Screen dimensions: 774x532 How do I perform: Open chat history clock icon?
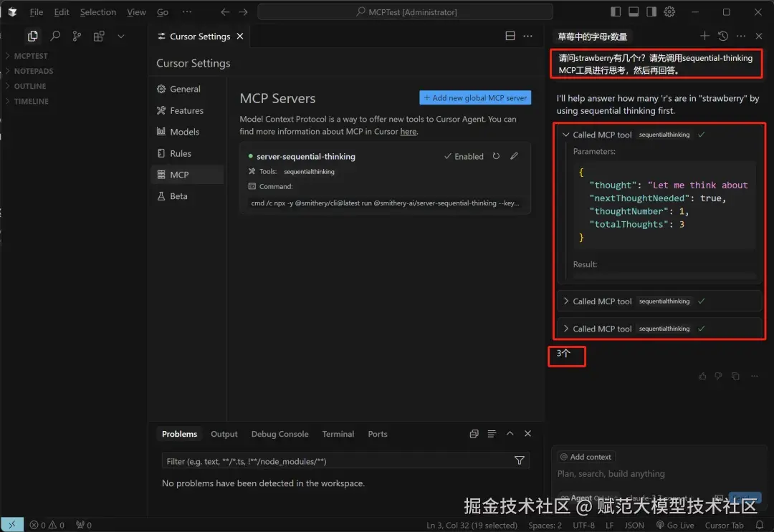coord(723,36)
